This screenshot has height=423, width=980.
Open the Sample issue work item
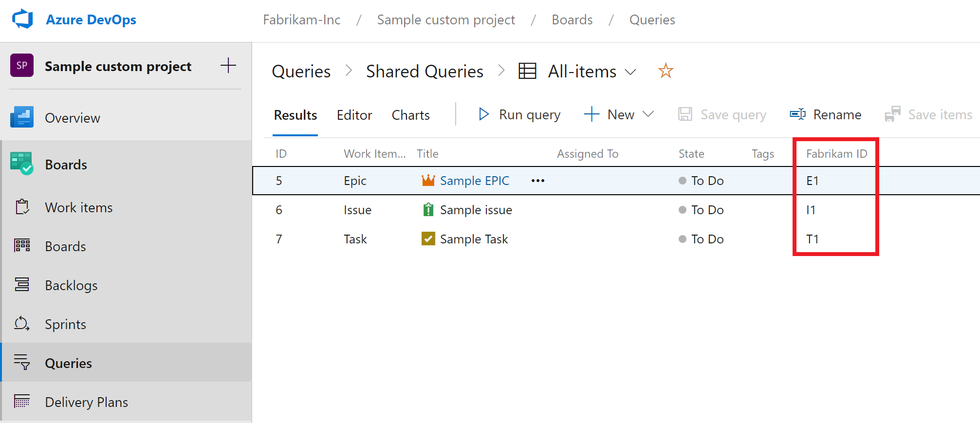pos(476,210)
